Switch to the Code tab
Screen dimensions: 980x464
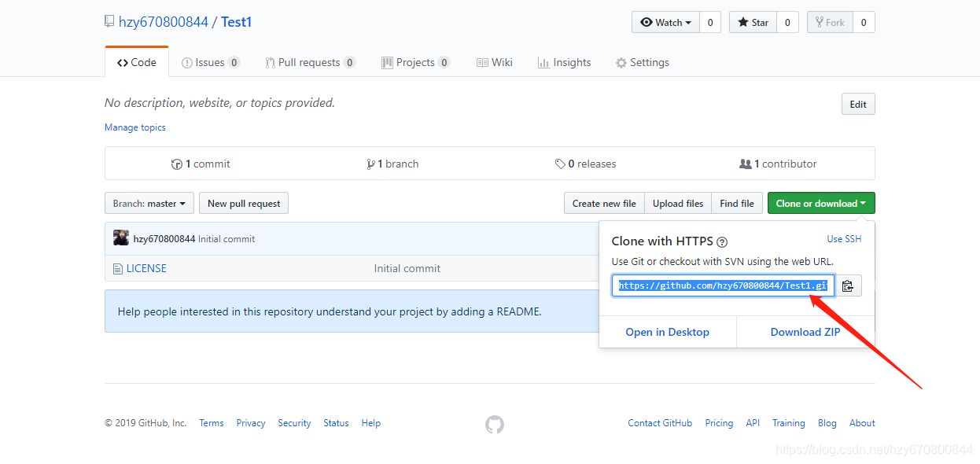point(137,62)
